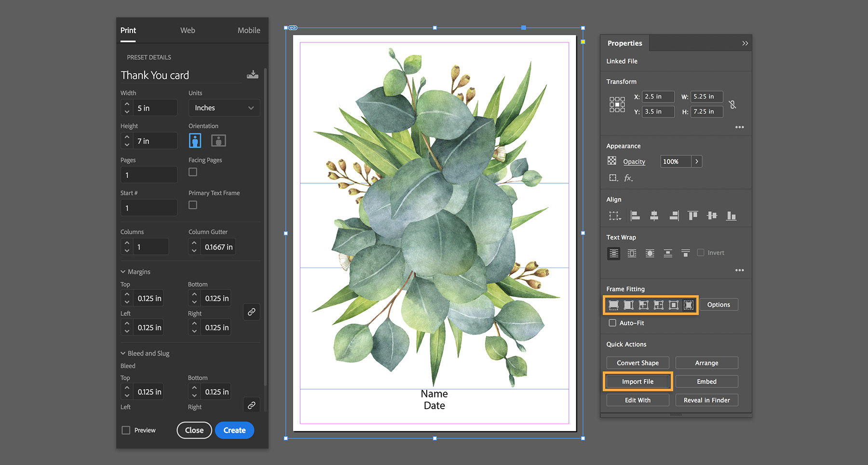
Task: Click the Create button
Action: click(x=234, y=430)
